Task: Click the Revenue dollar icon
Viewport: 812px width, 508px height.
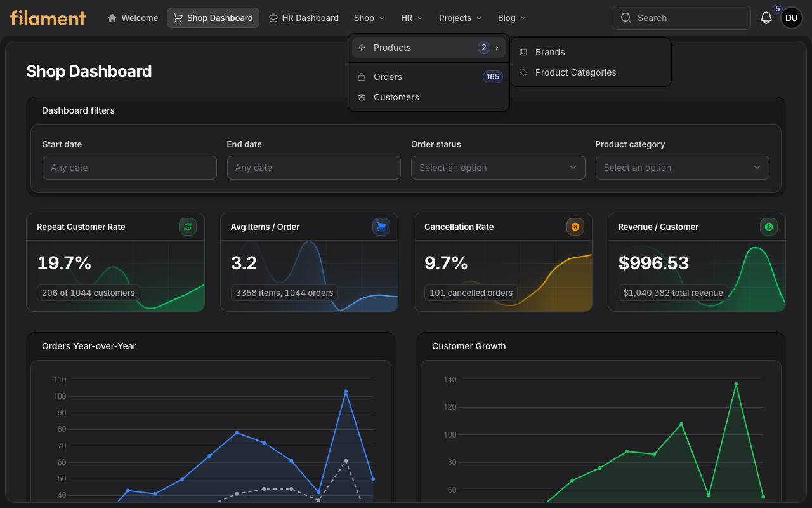Action: (769, 227)
